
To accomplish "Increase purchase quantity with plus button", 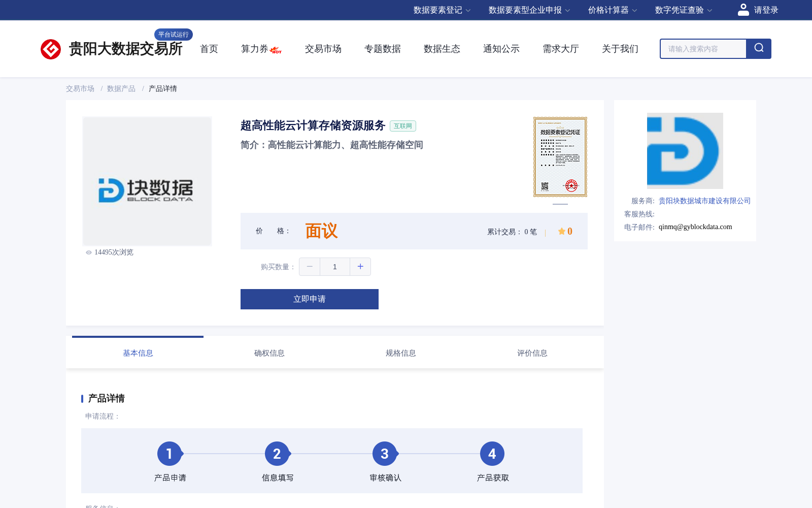I will click(360, 267).
